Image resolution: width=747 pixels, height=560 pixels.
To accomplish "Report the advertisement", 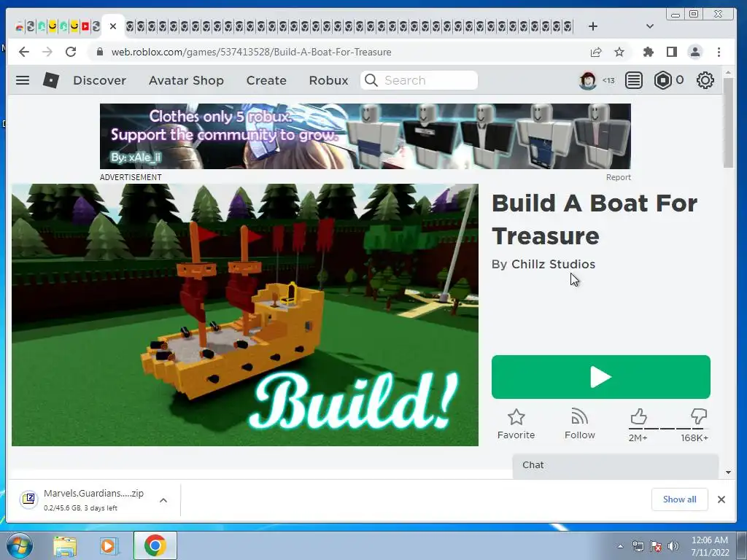I will 619,177.
